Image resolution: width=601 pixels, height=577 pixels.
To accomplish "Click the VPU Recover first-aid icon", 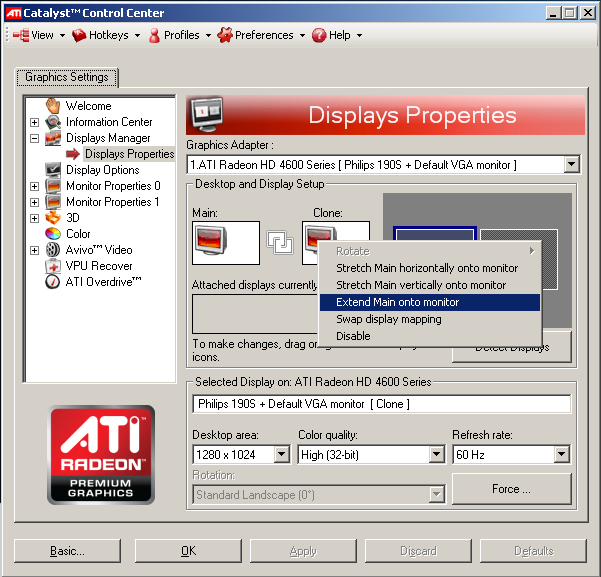I will click(x=53, y=266).
